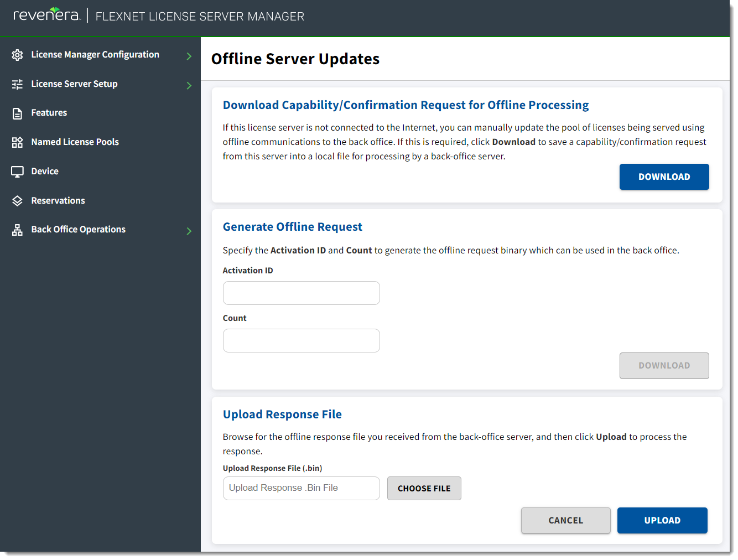Click the Named License Pools grid icon
This screenshot has width=738, height=560.
(17, 142)
